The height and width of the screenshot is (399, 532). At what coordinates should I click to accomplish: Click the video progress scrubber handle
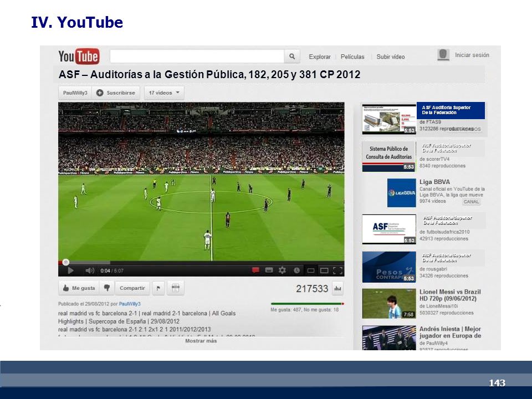(66, 262)
